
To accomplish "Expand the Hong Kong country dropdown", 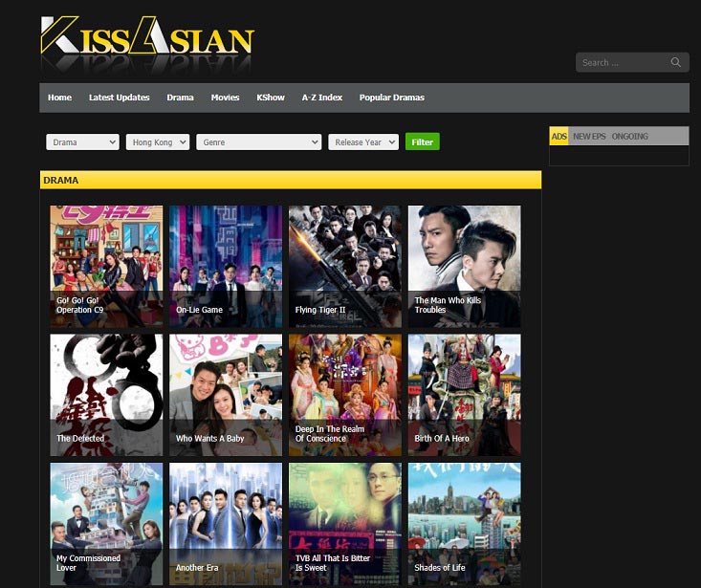I will [158, 142].
